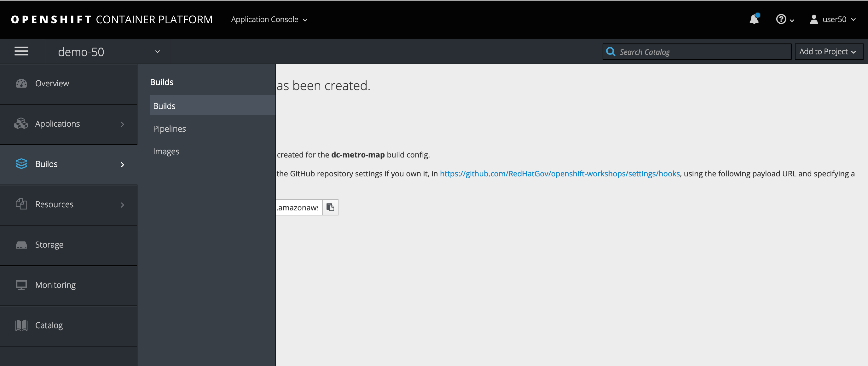Toggle the hamburger navigation menu

pos(21,51)
